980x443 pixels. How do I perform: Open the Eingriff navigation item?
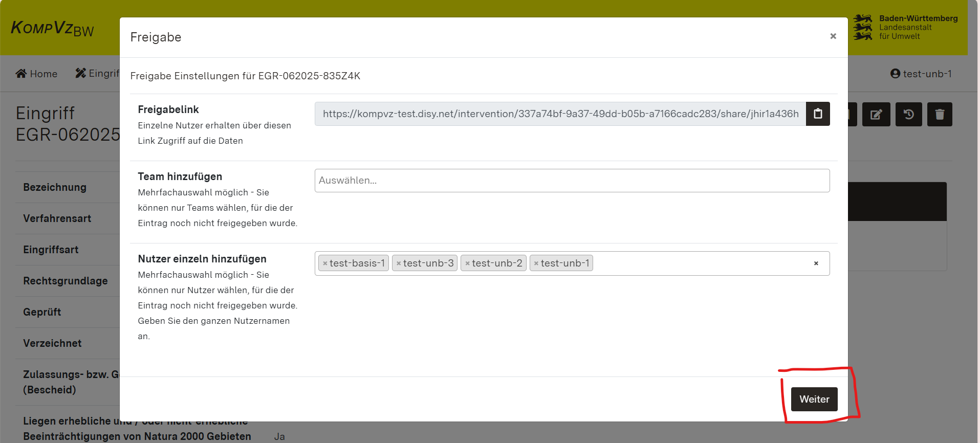(x=98, y=74)
